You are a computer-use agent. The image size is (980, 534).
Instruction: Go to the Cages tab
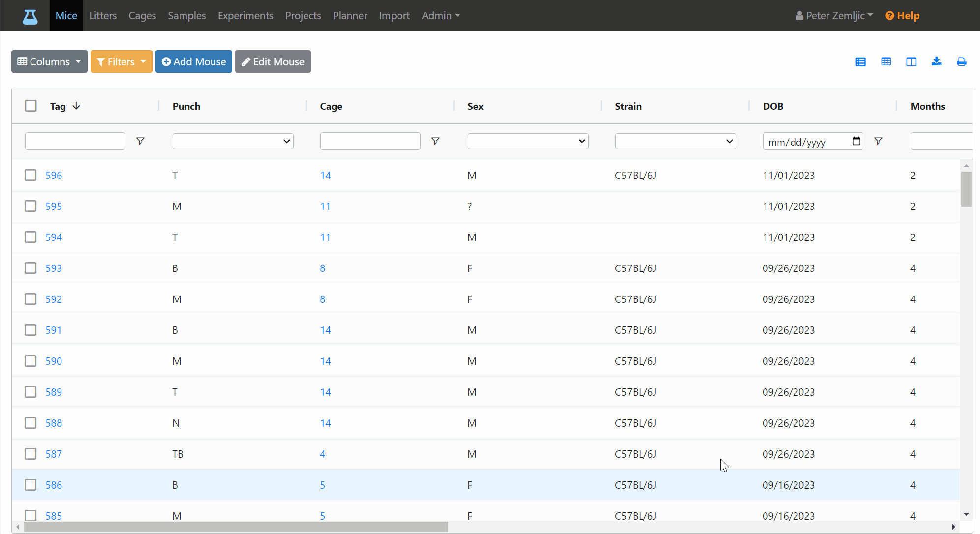pos(142,16)
